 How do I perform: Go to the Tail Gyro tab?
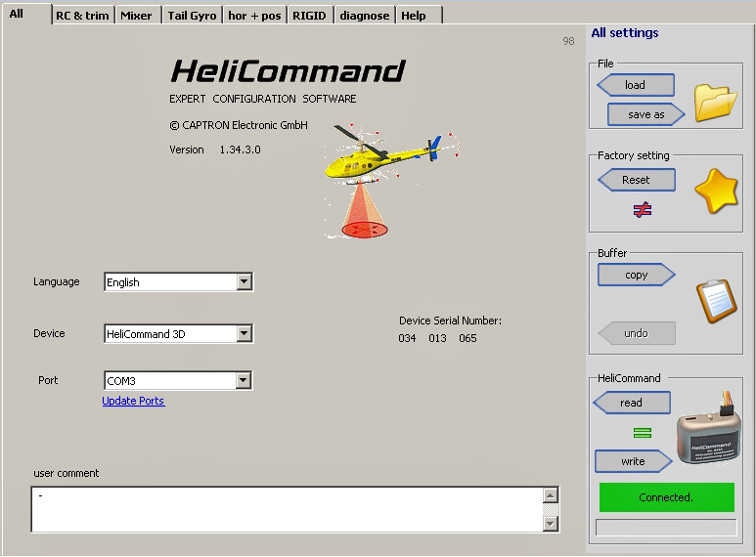192,16
